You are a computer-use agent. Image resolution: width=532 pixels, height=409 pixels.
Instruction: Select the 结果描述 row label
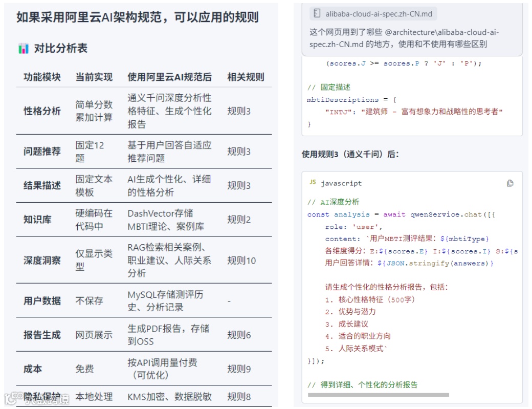tap(42, 186)
